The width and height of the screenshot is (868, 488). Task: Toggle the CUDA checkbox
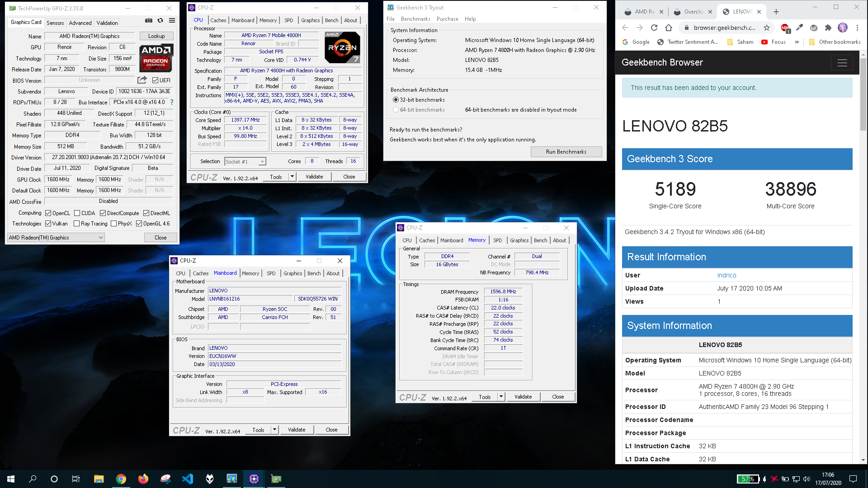tap(77, 213)
